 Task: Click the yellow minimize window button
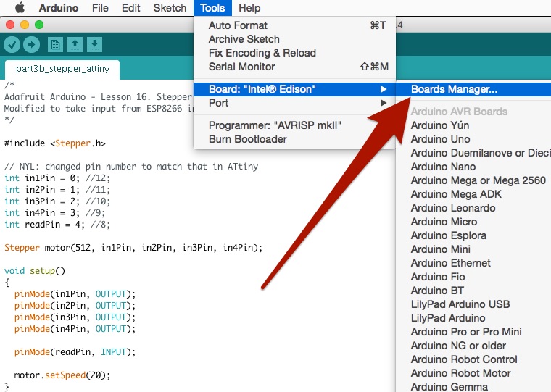click(x=25, y=25)
